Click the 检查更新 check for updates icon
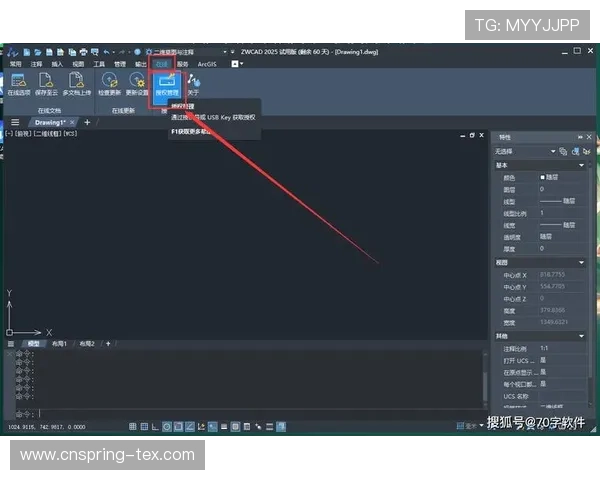The height and width of the screenshot is (480, 600). click(x=109, y=84)
